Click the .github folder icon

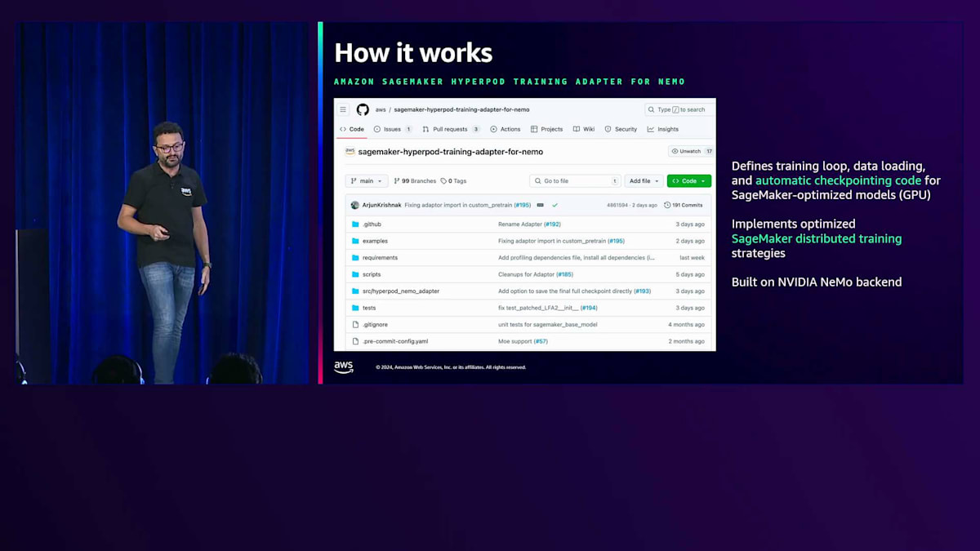[355, 224]
